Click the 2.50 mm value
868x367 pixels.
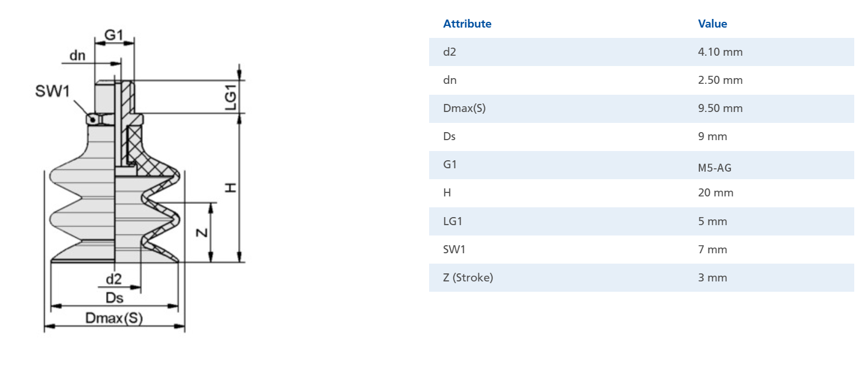point(720,80)
